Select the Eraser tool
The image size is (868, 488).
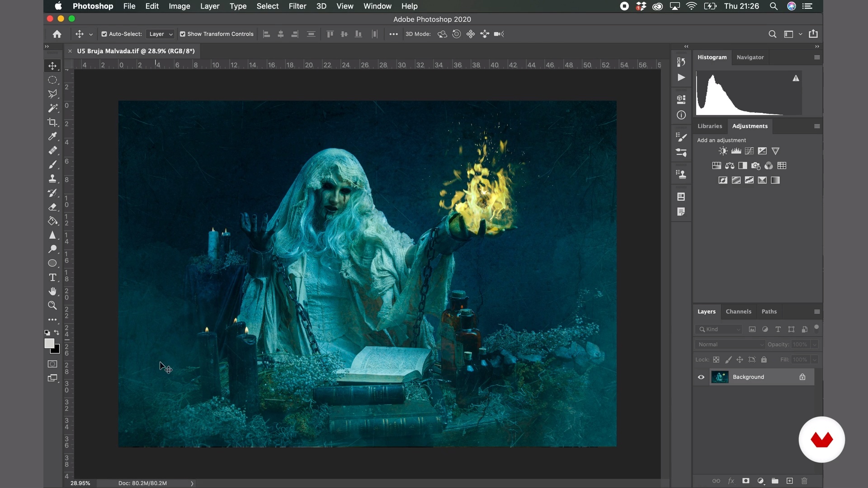[x=52, y=207]
